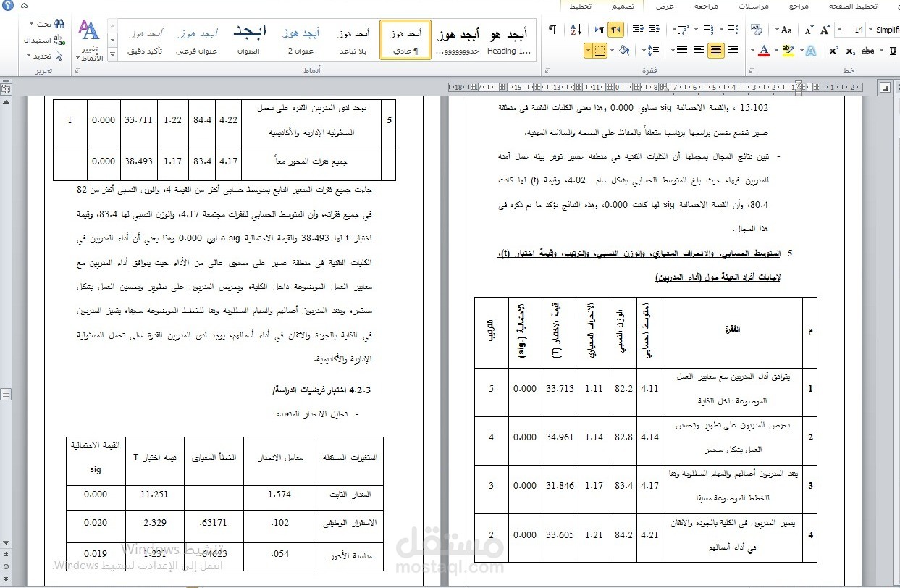Screen dimensions: 900x588
Task: Toggle underline formatting
Action: (893, 51)
